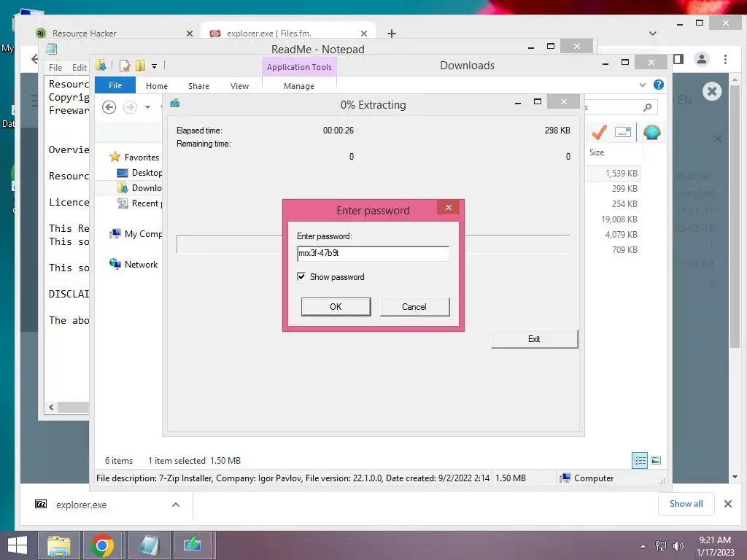Screen dimensions: 747x560
Task: Click the Chrome profile avatar icon
Action: tap(702, 59)
